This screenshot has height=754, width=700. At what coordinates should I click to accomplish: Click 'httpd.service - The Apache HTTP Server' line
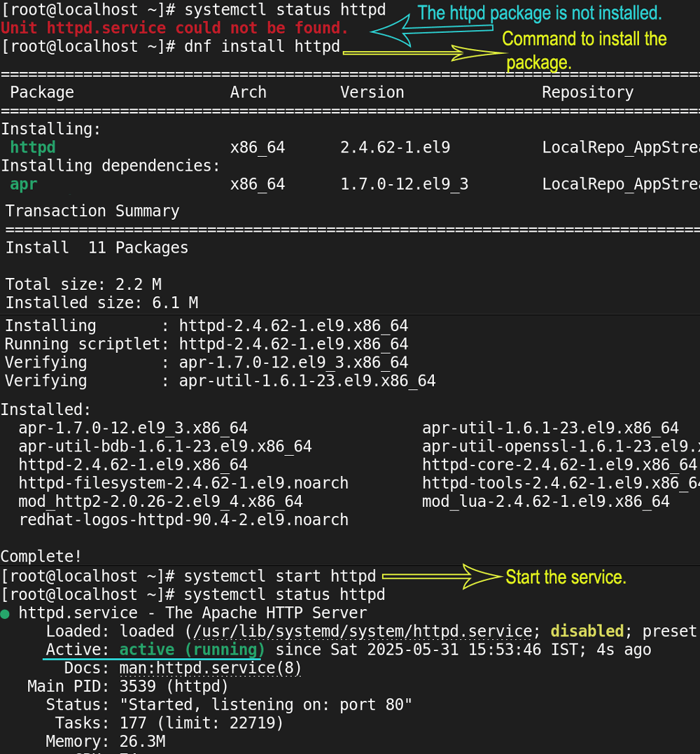(192, 613)
